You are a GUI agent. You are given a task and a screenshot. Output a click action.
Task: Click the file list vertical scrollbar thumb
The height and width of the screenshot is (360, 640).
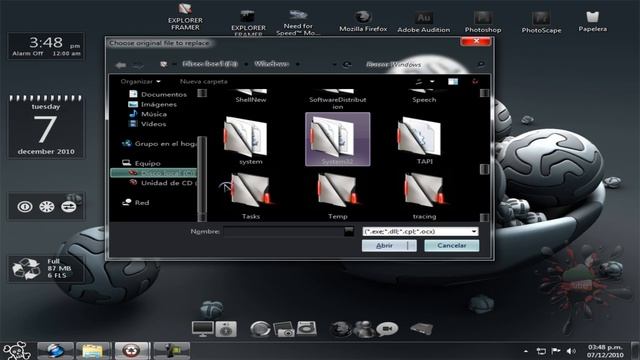pyautogui.click(x=484, y=168)
